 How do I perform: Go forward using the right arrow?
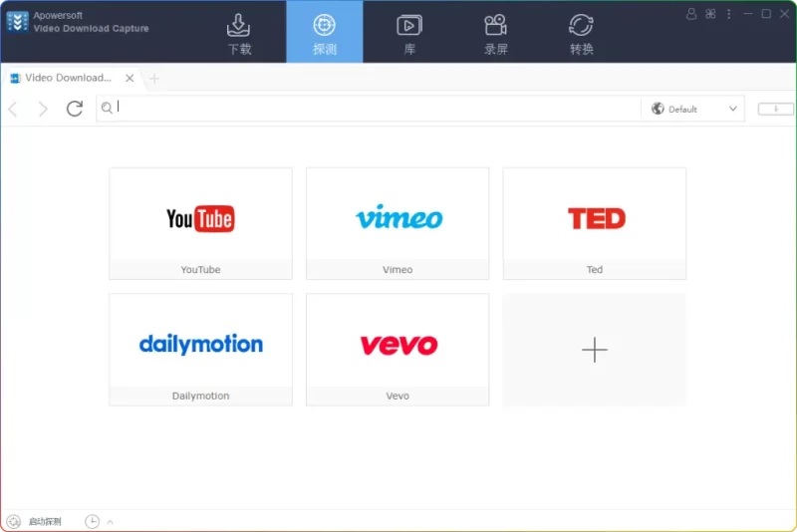43,109
